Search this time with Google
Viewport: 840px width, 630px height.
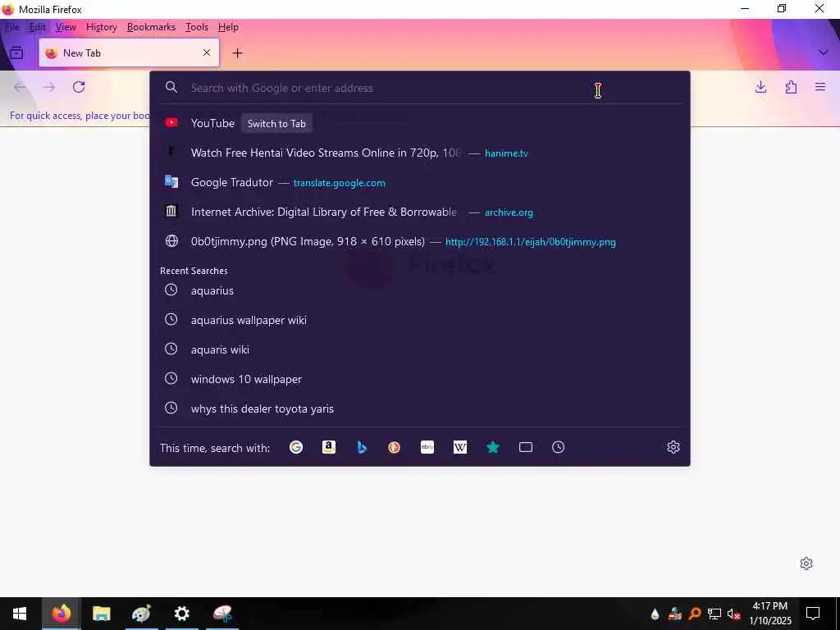pos(295,447)
